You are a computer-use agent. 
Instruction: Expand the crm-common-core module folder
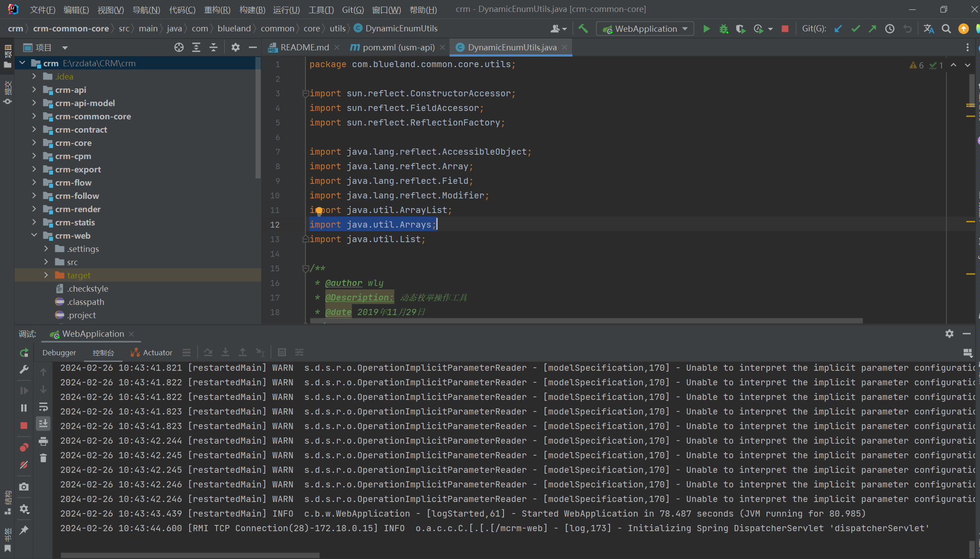coord(34,116)
